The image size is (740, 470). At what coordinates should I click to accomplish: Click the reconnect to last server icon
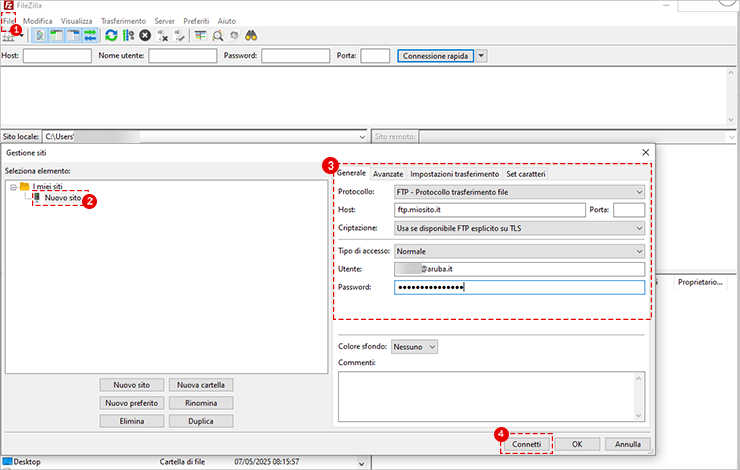pos(179,35)
